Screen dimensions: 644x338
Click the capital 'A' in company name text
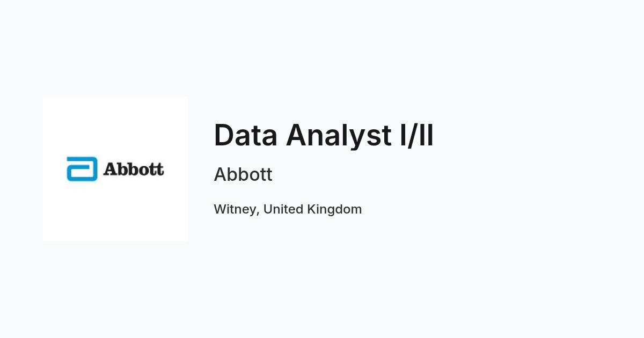[x=221, y=174]
